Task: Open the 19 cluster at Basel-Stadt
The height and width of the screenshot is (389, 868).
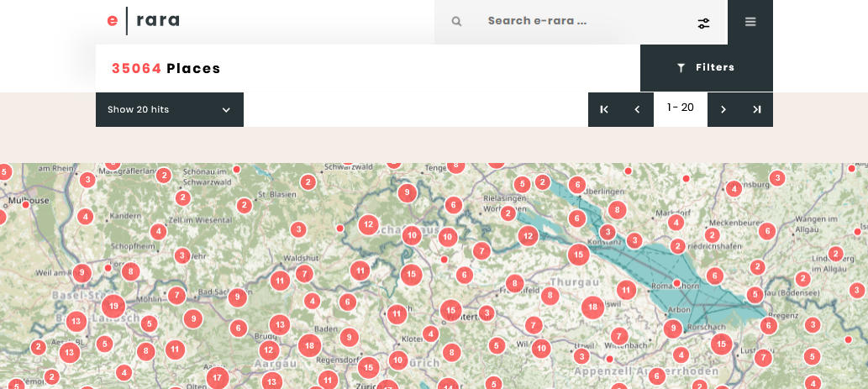Action: pyautogui.click(x=113, y=306)
